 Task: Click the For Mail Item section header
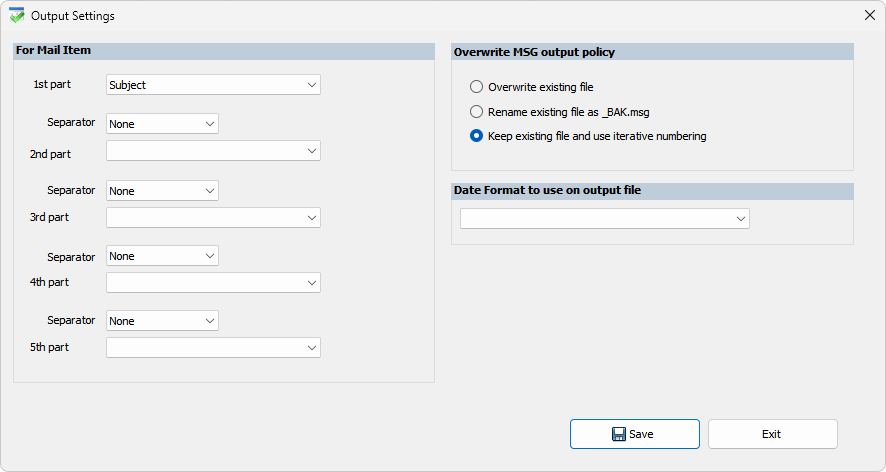54,50
